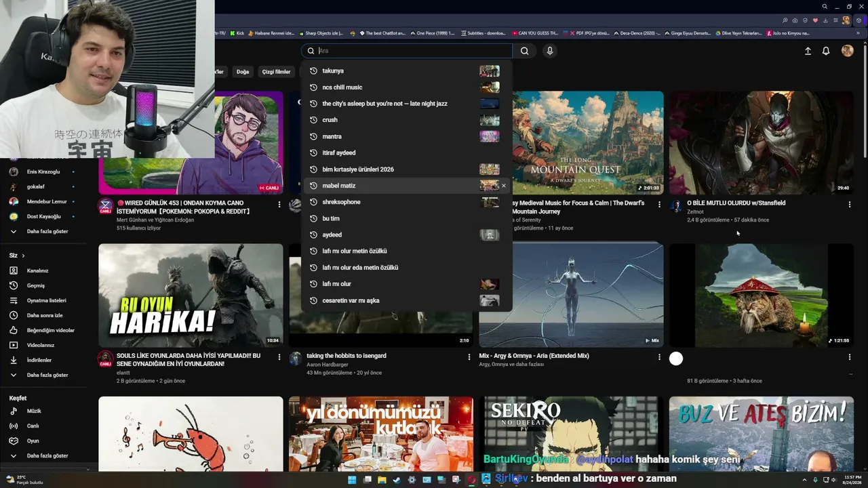Viewport: 868px width, 488px height.
Task: Remove the 'mabel matiz' suggestion with X
Action: pyautogui.click(x=503, y=186)
